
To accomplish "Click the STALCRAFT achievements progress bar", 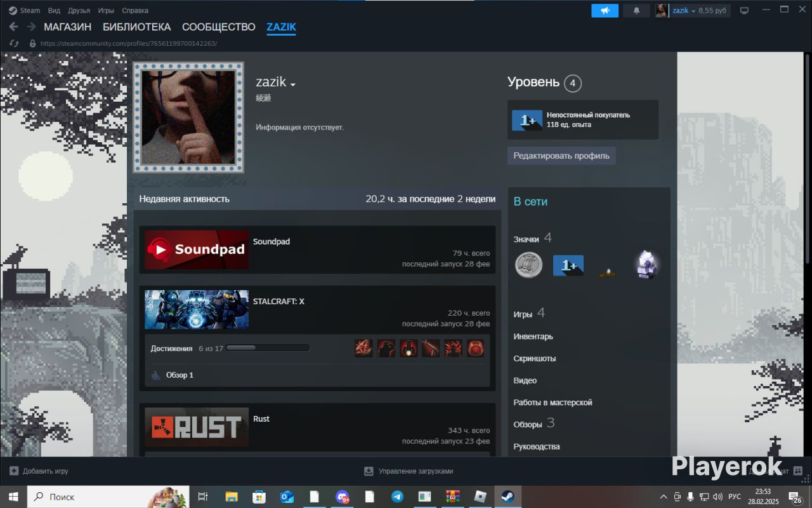I will [268, 348].
